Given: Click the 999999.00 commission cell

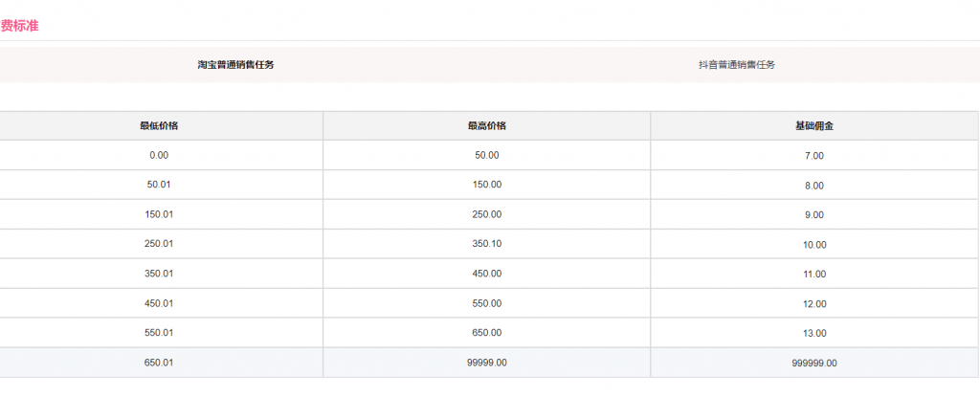Looking at the screenshot, I should point(814,364).
